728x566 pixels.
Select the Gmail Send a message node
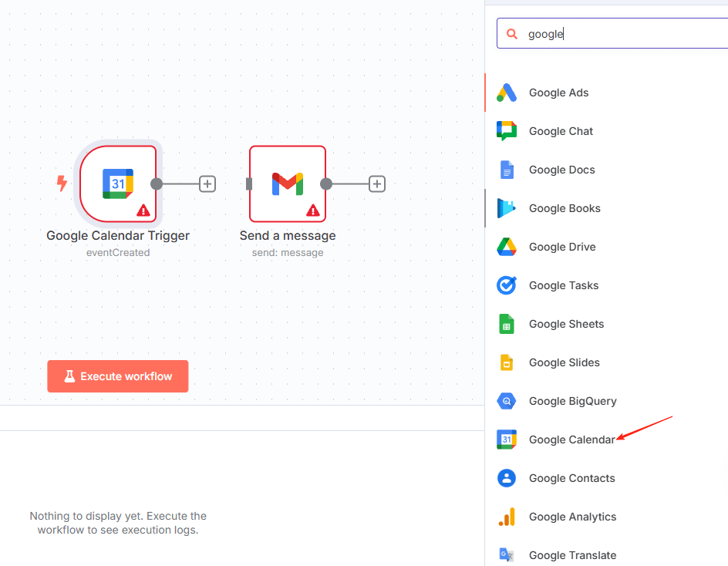pos(287,184)
